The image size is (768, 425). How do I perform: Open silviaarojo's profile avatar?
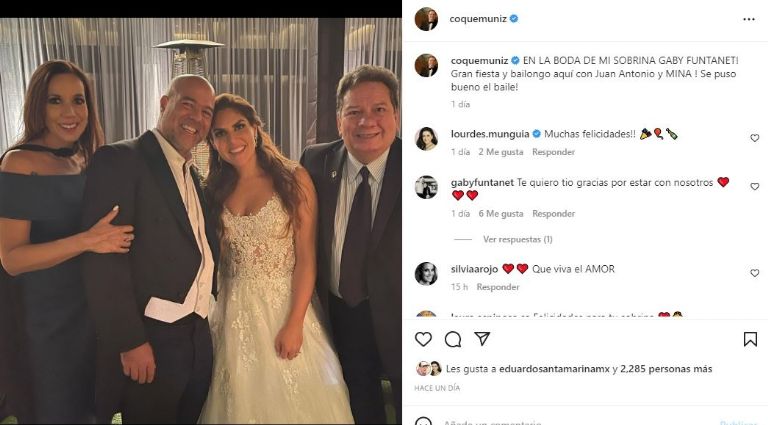click(x=426, y=273)
